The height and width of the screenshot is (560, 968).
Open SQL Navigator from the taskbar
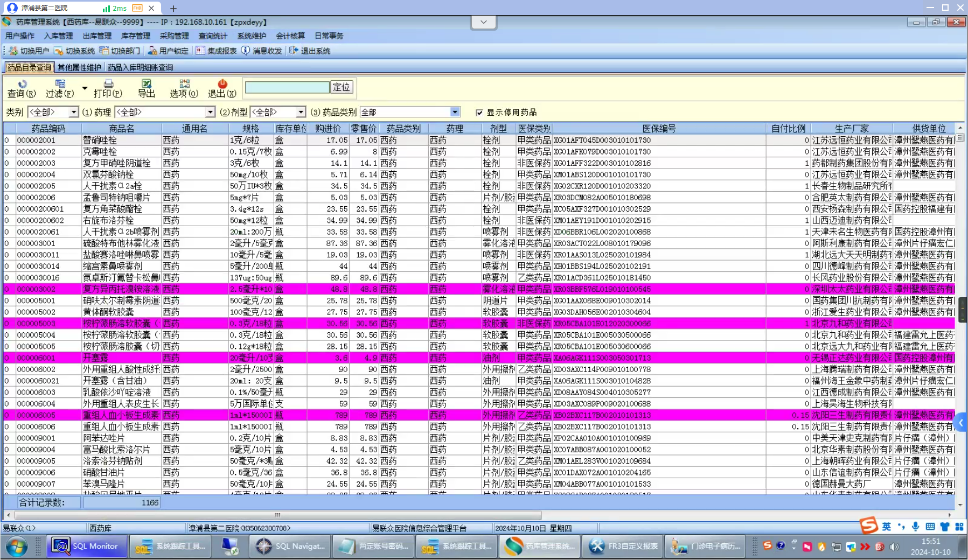pos(291,546)
